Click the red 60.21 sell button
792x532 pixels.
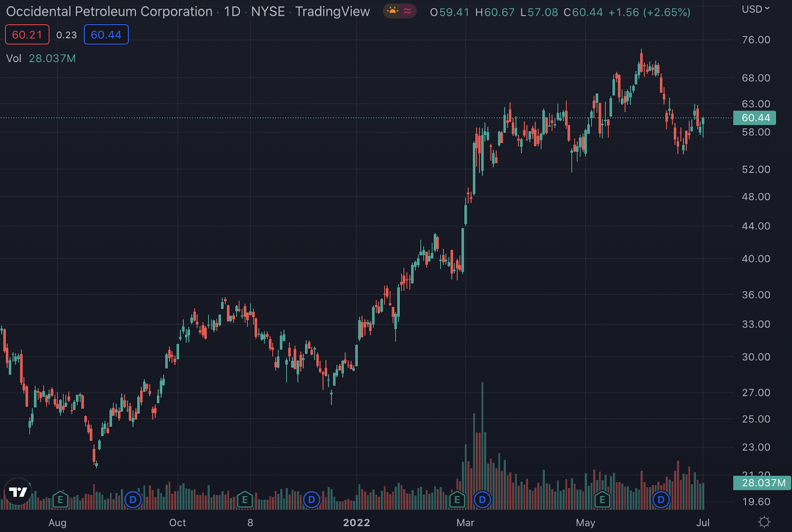(27, 35)
